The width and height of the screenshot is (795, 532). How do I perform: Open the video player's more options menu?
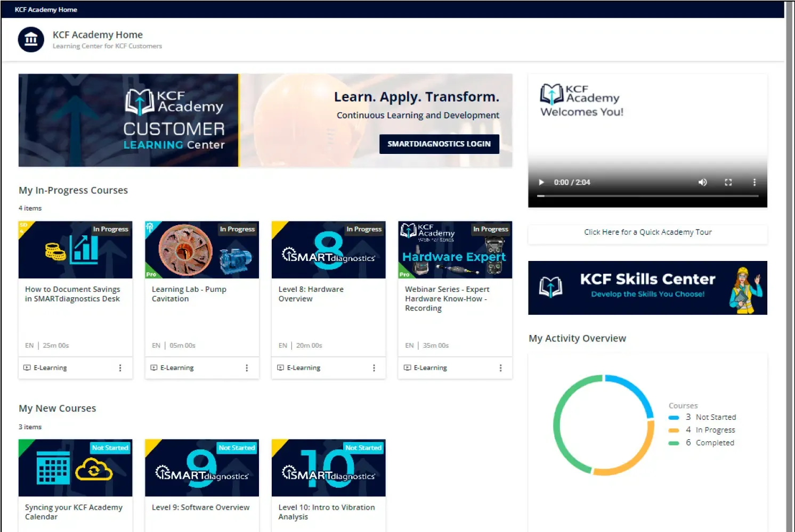click(754, 182)
